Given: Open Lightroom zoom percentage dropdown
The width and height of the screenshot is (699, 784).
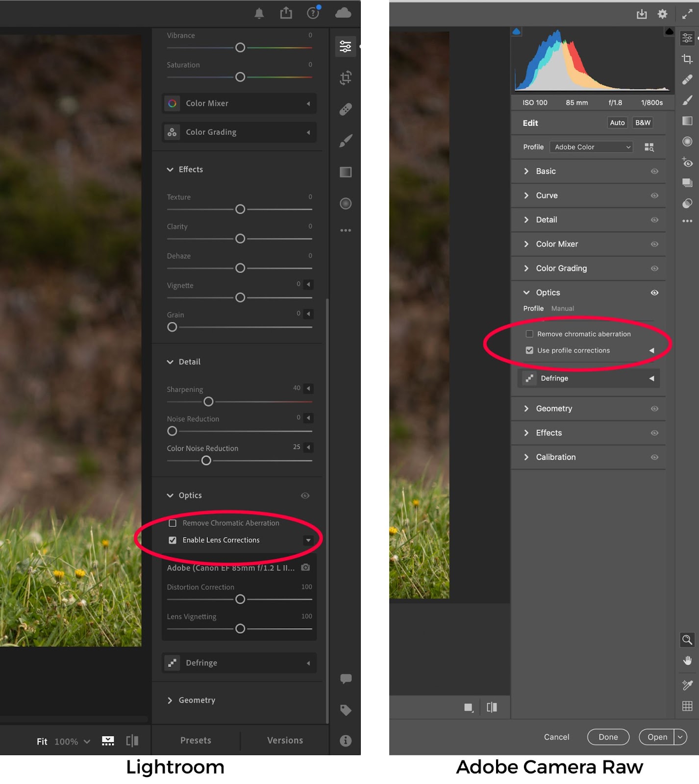Looking at the screenshot, I should click(x=72, y=741).
